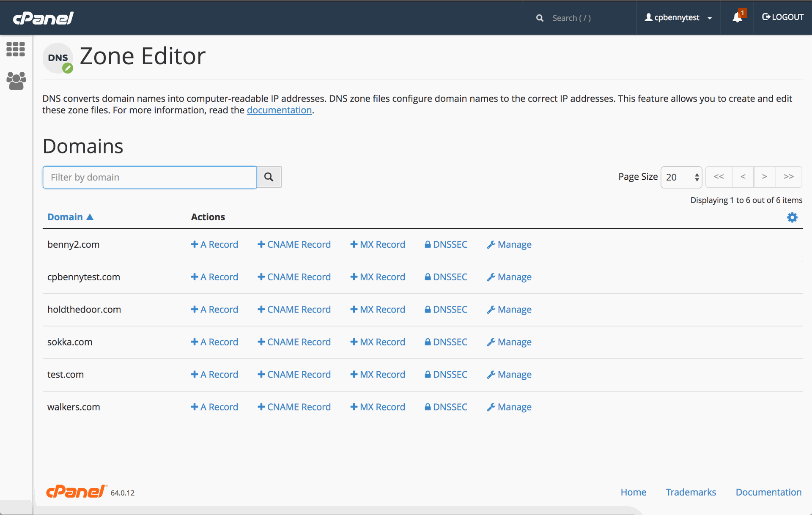The image size is (812, 515).
Task: Manage the walkers.com zone
Action: pos(509,407)
